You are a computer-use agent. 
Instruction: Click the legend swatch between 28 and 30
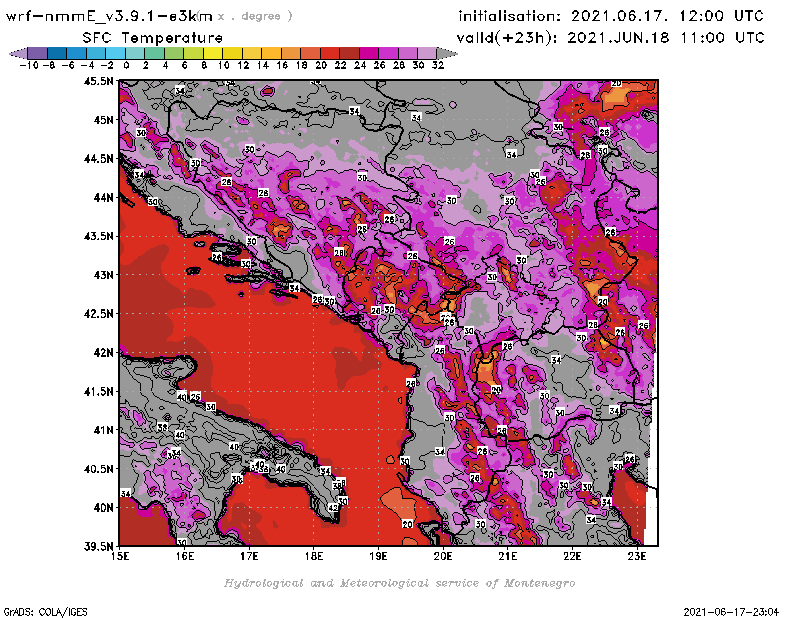coord(407,53)
